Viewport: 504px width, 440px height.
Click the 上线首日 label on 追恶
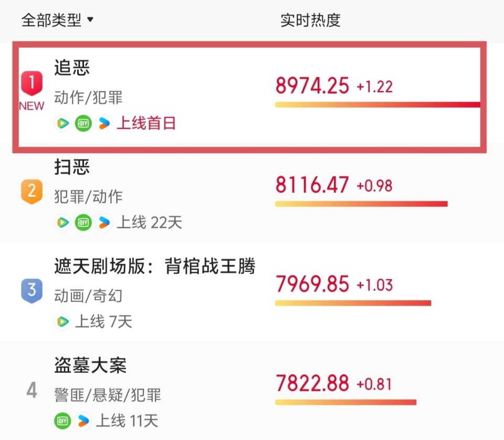[145, 123]
